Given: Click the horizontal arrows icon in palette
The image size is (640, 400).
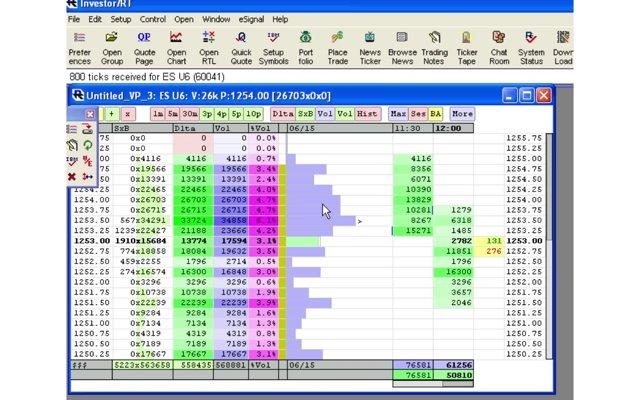Looking at the screenshot, I should point(87,177).
